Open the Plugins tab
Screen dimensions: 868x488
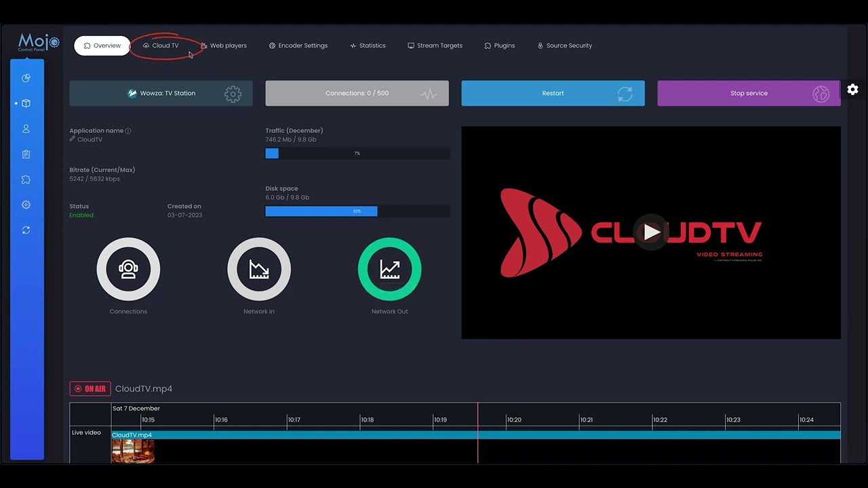click(x=500, y=45)
